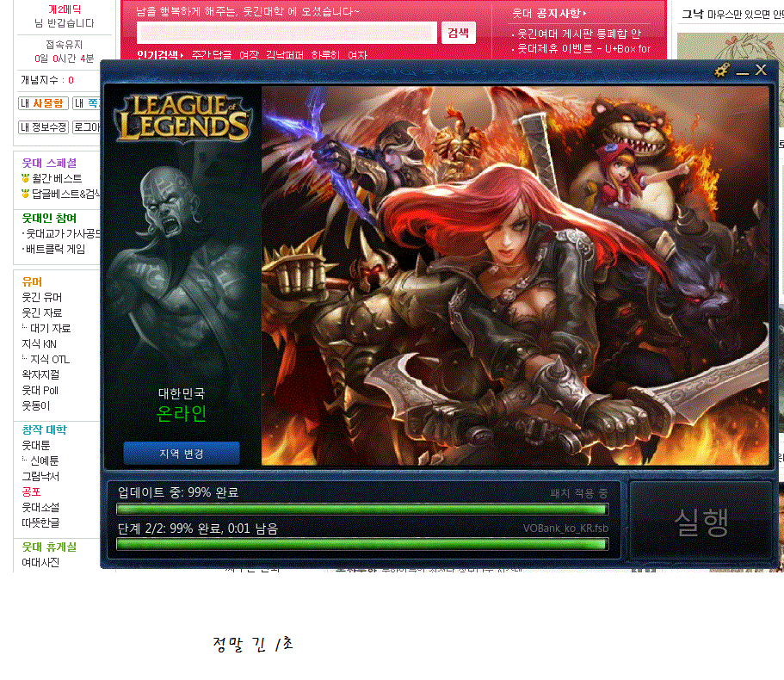Click the 웃대 휴게실 category heading

[49, 547]
